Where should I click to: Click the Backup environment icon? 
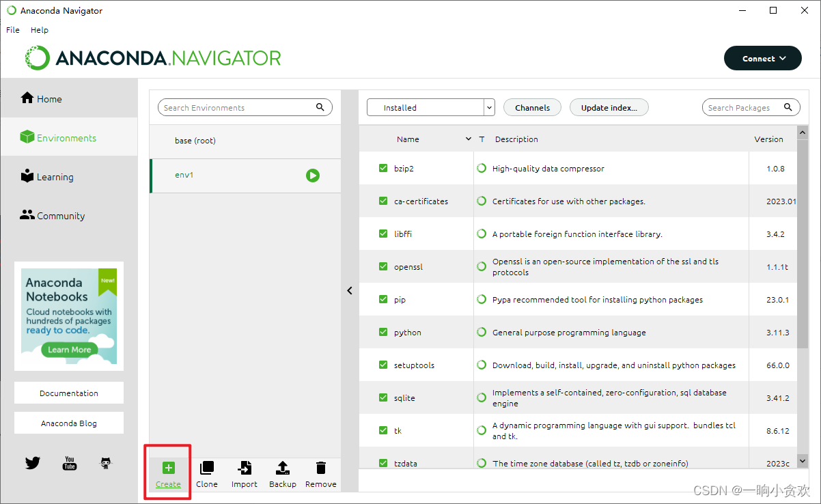pyautogui.click(x=282, y=468)
